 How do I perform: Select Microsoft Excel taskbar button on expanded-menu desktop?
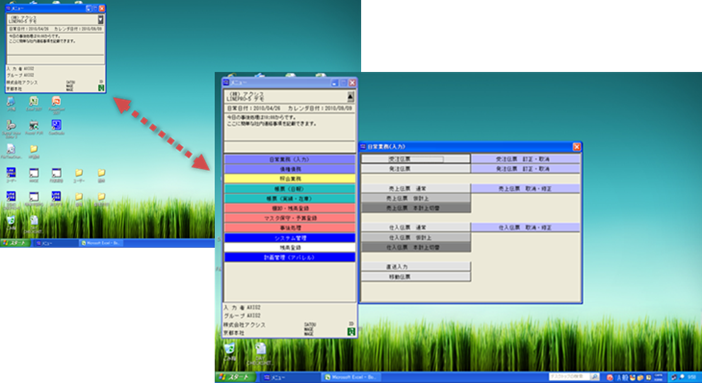click(351, 377)
